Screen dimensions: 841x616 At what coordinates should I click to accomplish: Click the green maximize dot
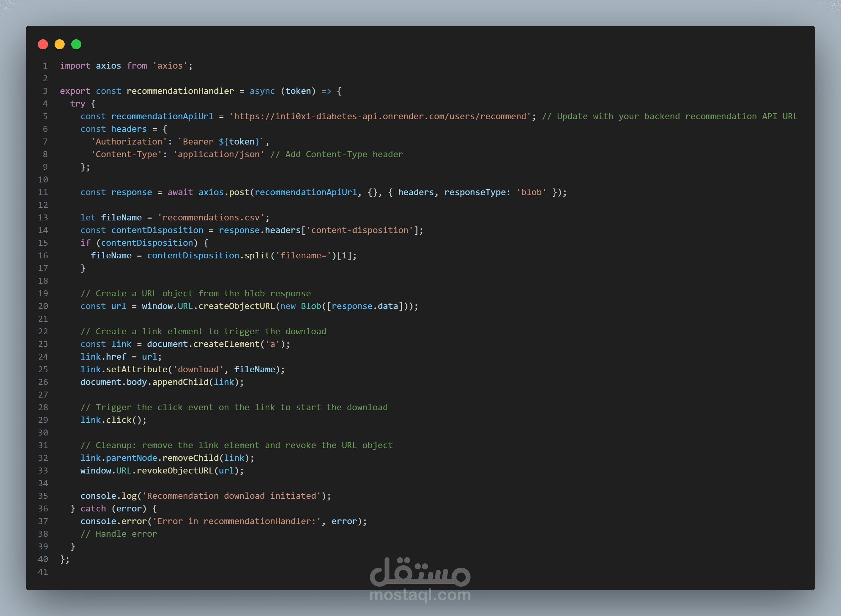76,44
